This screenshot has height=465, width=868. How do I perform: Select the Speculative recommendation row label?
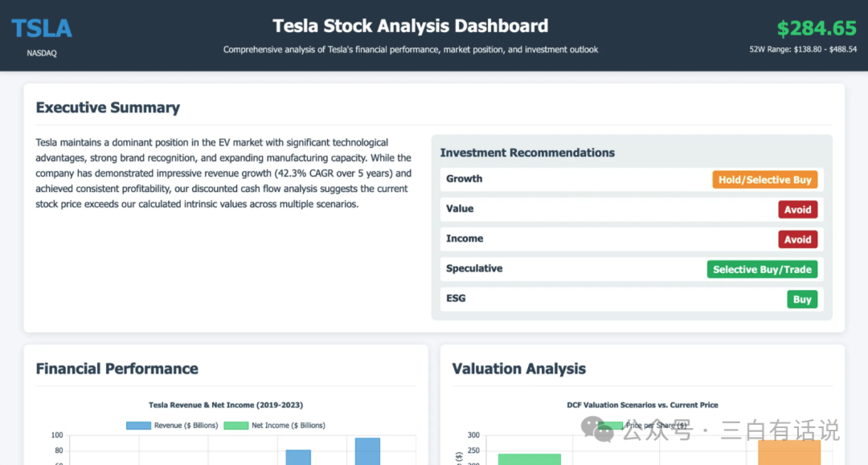pyautogui.click(x=474, y=268)
